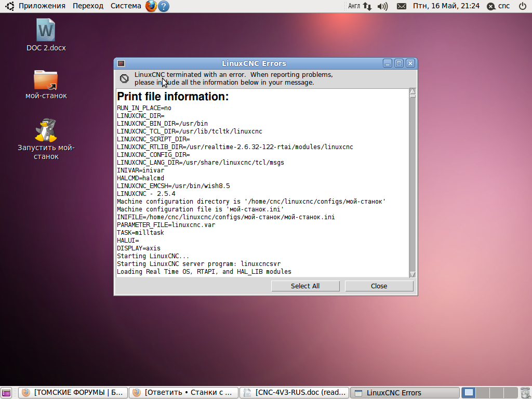Click the scrollbar up arrow in the error log
This screenshot has width=532, height=399.
coord(413,91)
